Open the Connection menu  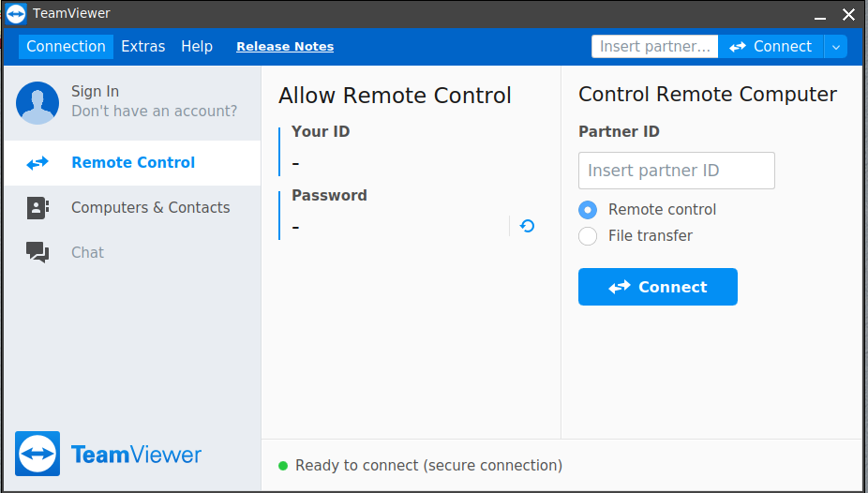tap(66, 47)
